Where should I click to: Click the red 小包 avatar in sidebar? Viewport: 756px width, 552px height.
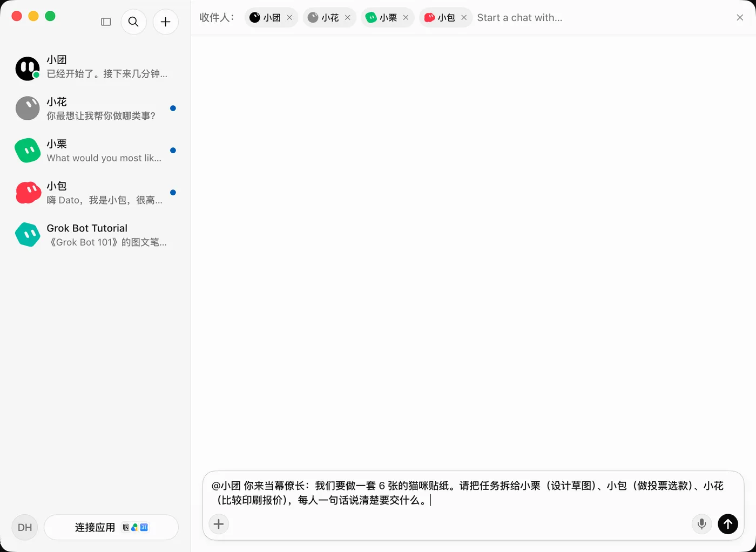pyautogui.click(x=28, y=193)
